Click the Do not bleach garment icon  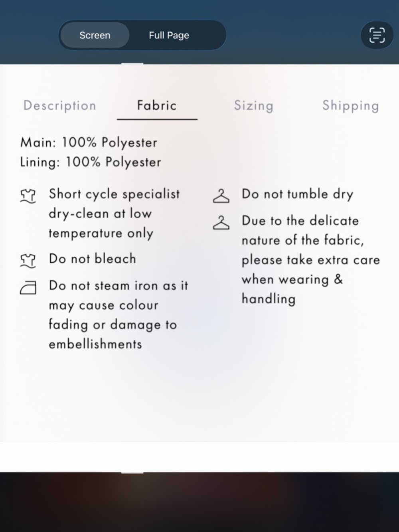(28, 261)
